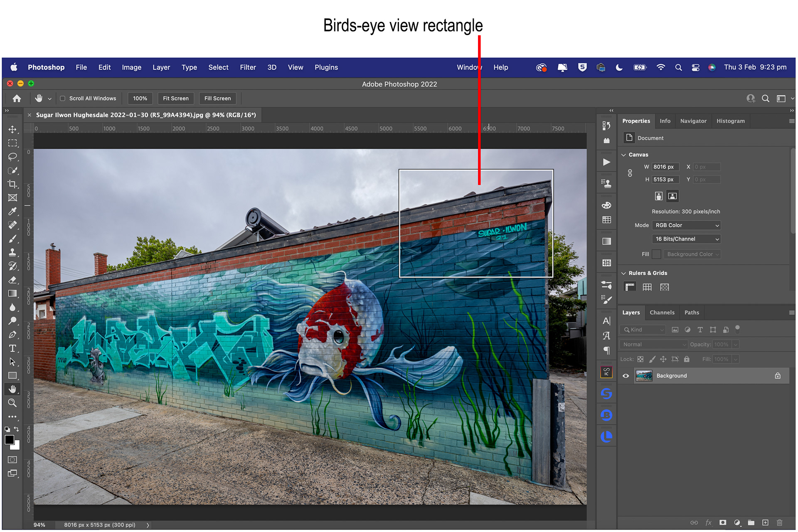Click the Home icon in options bar
This screenshot has width=798, height=532.
(x=17, y=99)
